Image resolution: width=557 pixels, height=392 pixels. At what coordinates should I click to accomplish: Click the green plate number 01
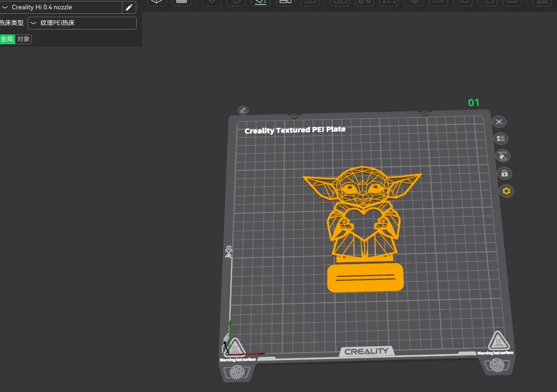coord(473,103)
